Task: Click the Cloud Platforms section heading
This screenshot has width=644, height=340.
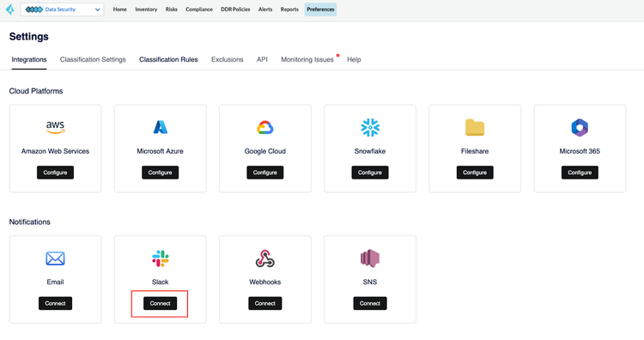Action: [x=36, y=91]
